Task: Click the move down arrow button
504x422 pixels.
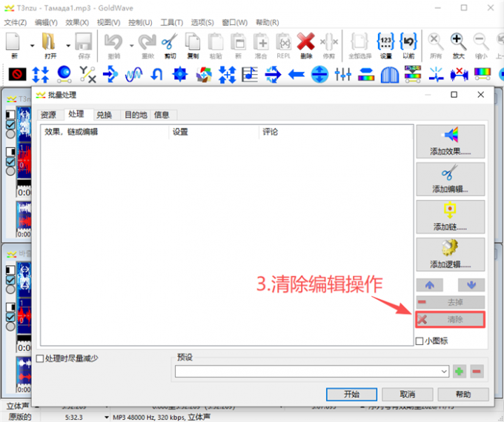Action: 471,285
